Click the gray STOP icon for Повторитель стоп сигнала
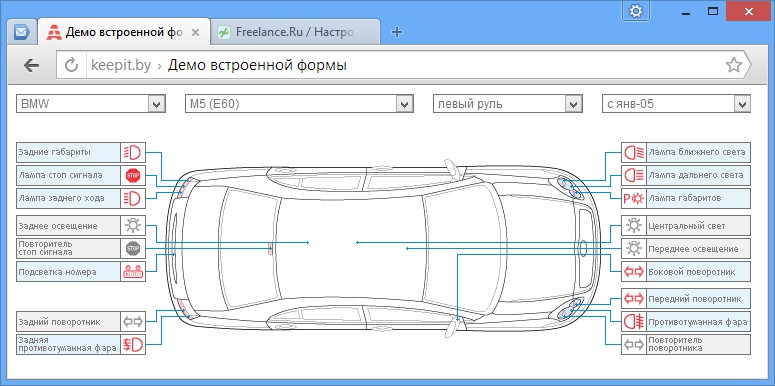Image resolution: width=775 pixels, height=386 pixels. point(133,248)
